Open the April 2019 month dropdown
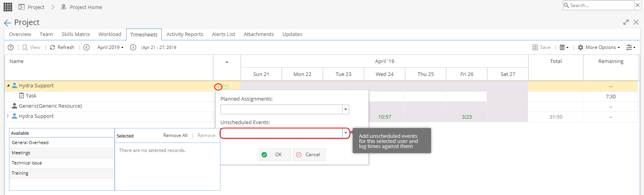Screen dimensions: 644x195 110,47
